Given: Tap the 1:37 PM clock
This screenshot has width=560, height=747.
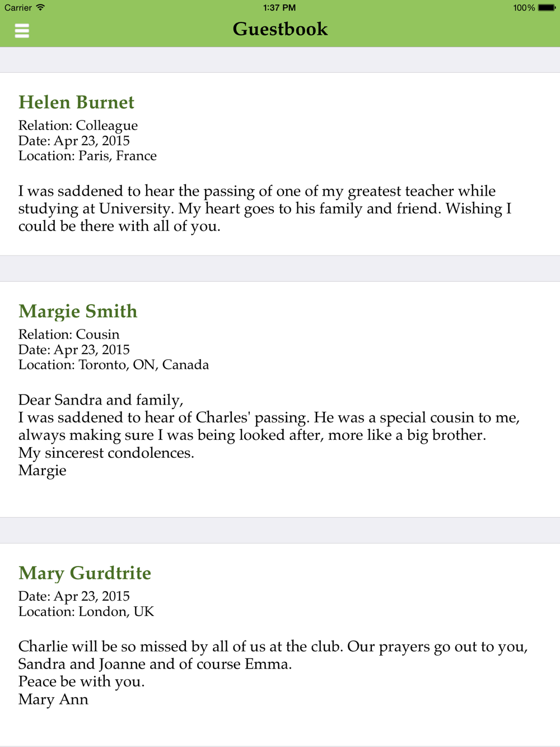Looking at the screenshot, I should pyautogui.click(x=279, y=8).
